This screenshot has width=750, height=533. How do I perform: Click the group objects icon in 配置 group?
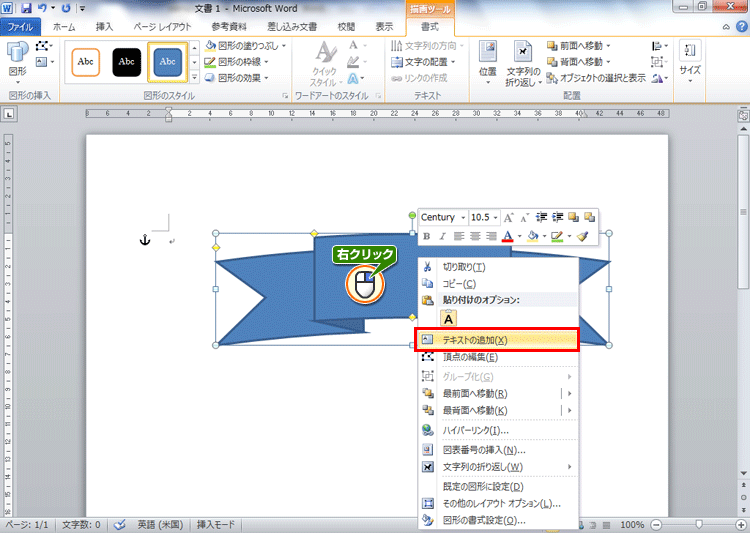[660, 62]
